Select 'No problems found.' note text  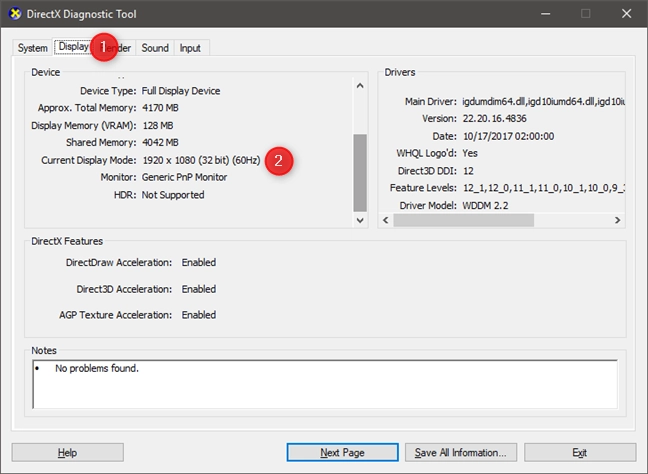tap(97, 368)
